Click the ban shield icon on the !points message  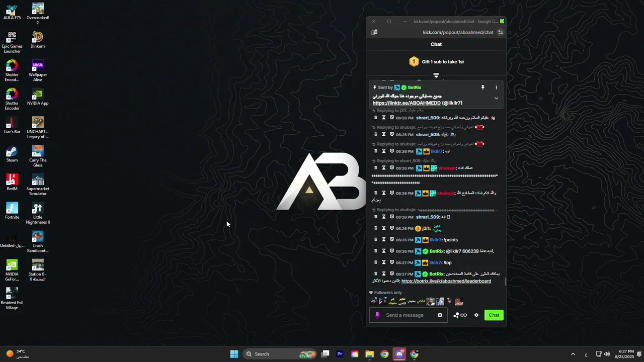392,240
